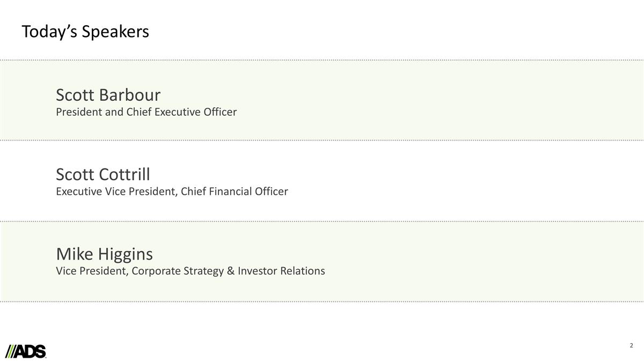644x362 pixels.
Task: Click the "Chief Financial Officer" words
Action: (235, 191)
